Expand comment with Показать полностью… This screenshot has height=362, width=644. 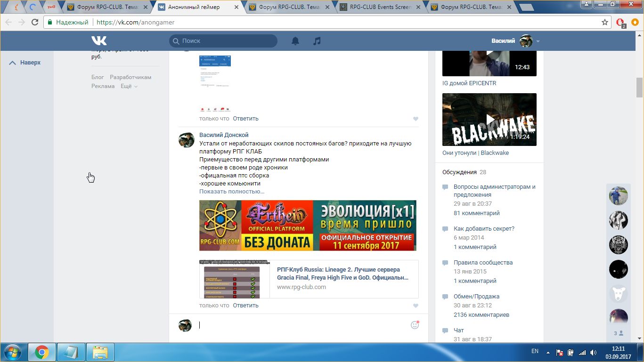click(x=232, y=192)
